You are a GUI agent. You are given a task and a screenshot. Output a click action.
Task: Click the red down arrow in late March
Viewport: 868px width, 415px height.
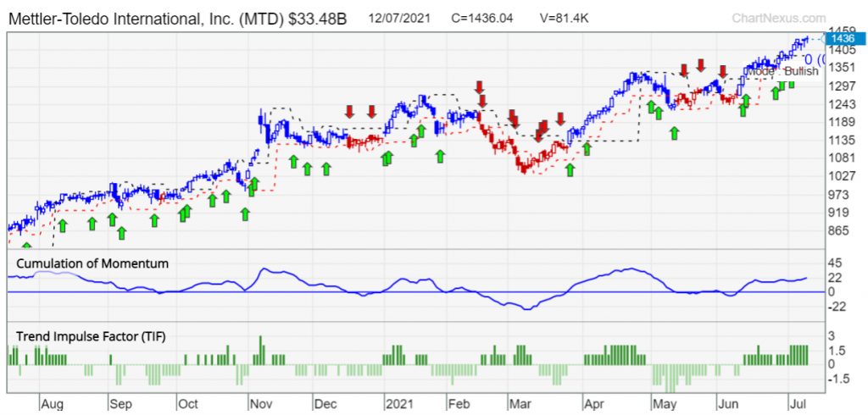pos(560,119)
